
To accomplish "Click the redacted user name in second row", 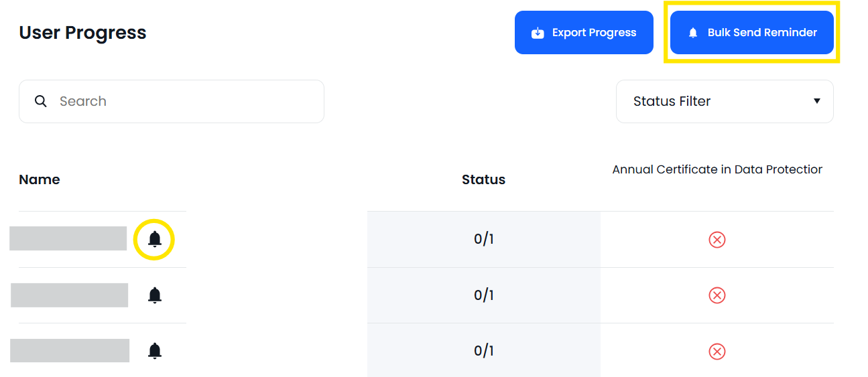I will click(x=70, y=295).
